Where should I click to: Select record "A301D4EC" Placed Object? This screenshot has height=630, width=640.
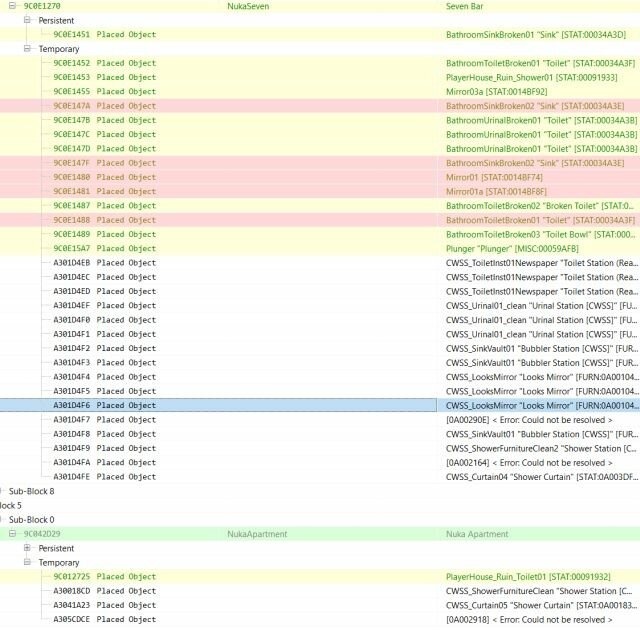(x=104, y=277)
